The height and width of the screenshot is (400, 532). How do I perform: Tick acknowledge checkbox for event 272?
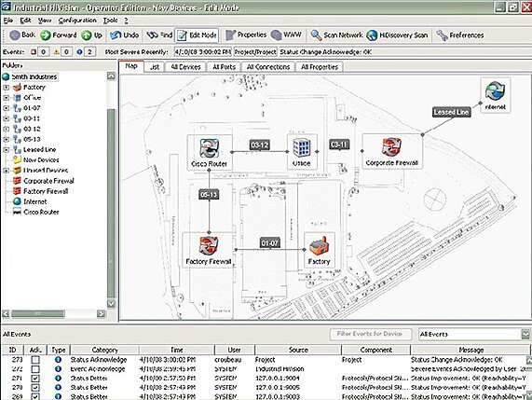[x=35, y=369]
